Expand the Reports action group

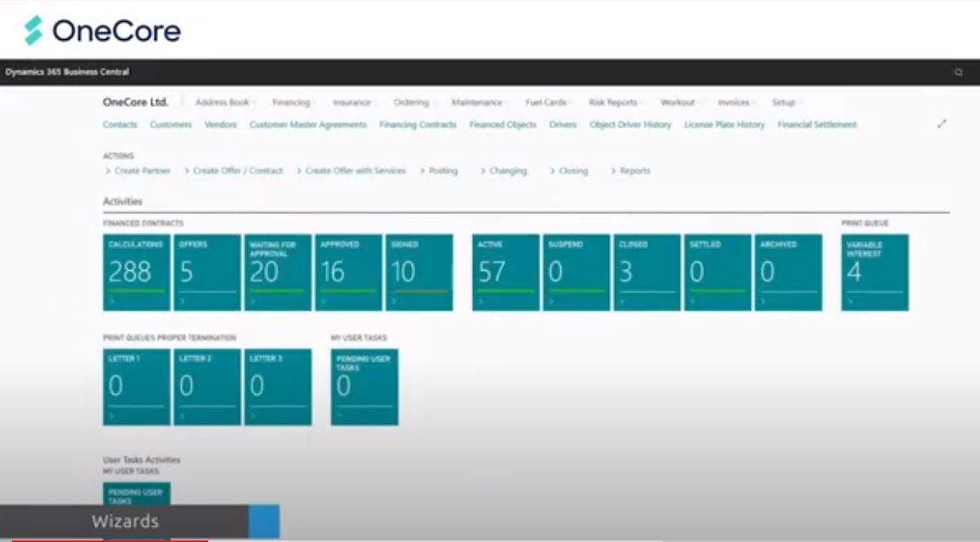click(631, 171)
